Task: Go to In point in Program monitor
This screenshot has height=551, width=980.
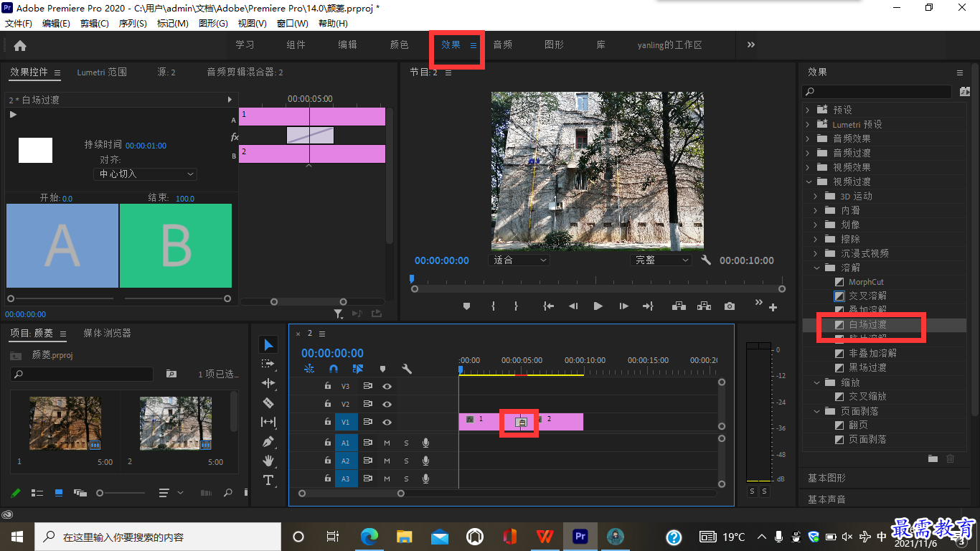Action: [549, 306]
